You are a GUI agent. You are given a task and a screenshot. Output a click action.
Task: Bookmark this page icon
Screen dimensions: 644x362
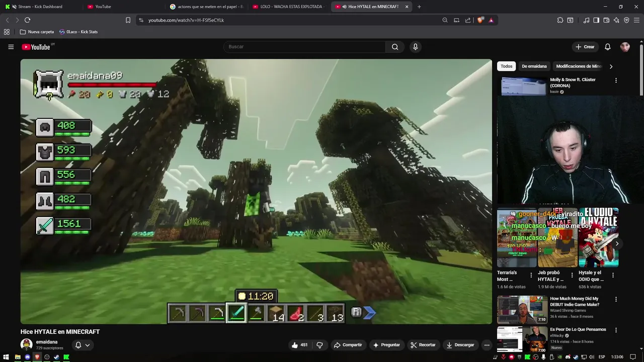click(128, 20)
